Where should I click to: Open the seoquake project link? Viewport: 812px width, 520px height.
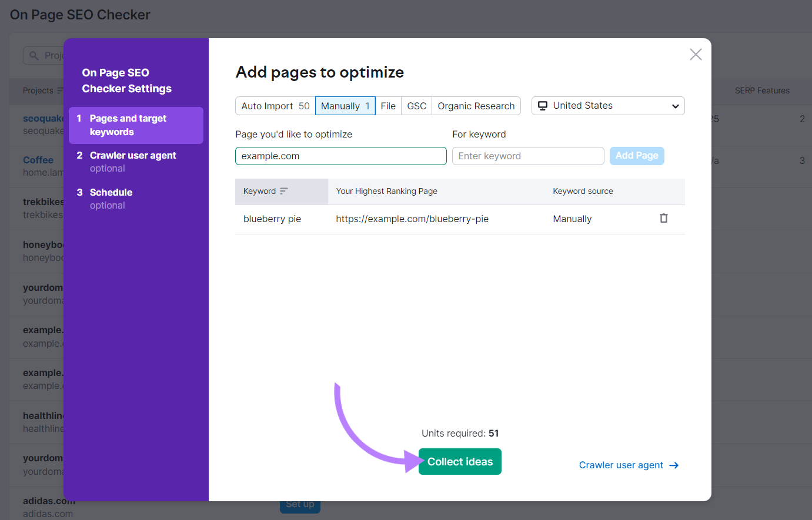(x=44, y=118)
